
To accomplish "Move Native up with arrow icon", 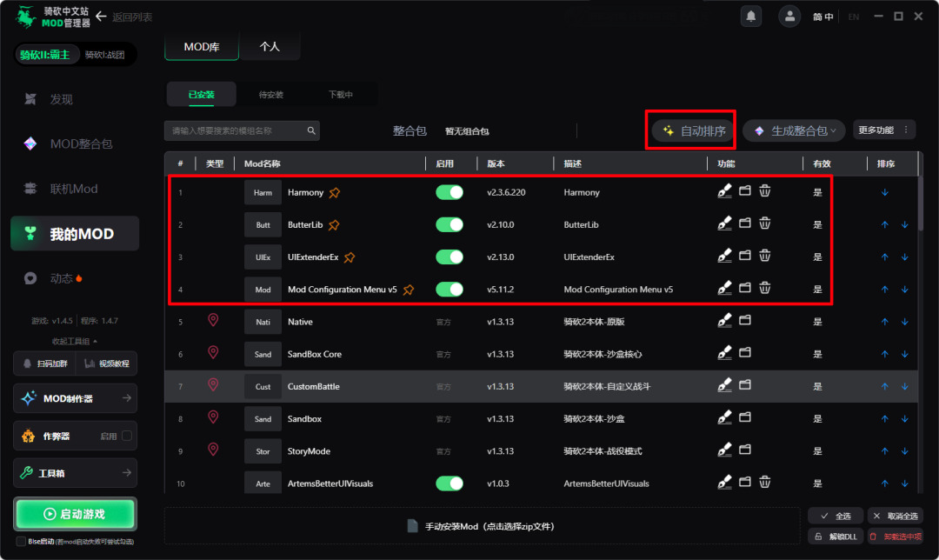I will point(884,322).
